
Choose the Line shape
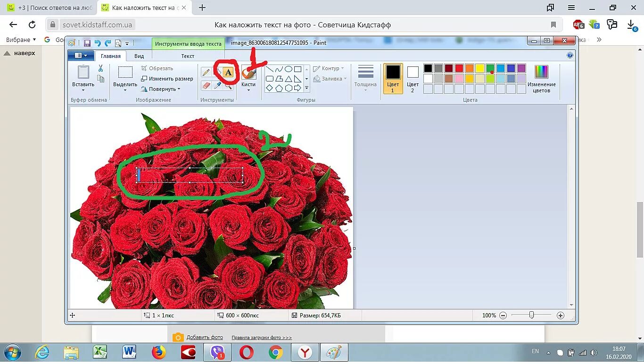click(x=270, y=69)
